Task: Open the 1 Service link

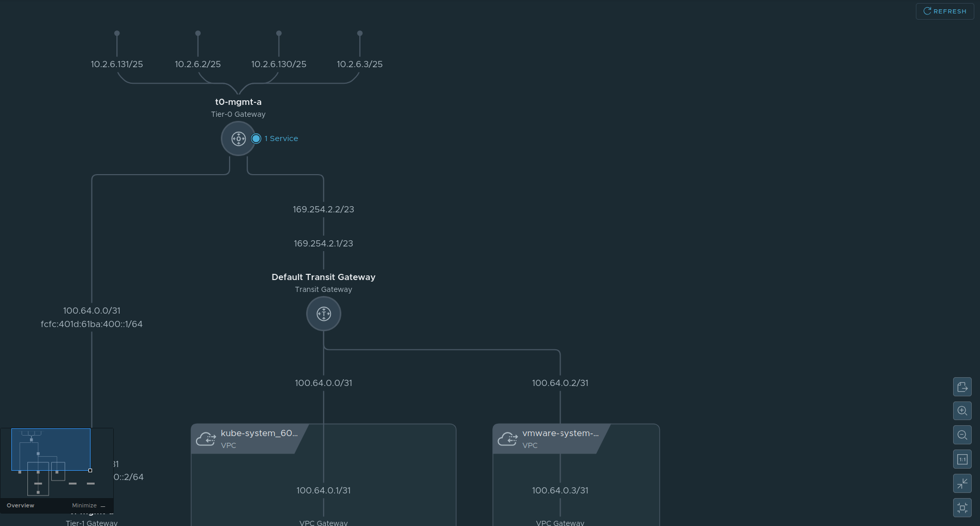Action: (281, 138)
